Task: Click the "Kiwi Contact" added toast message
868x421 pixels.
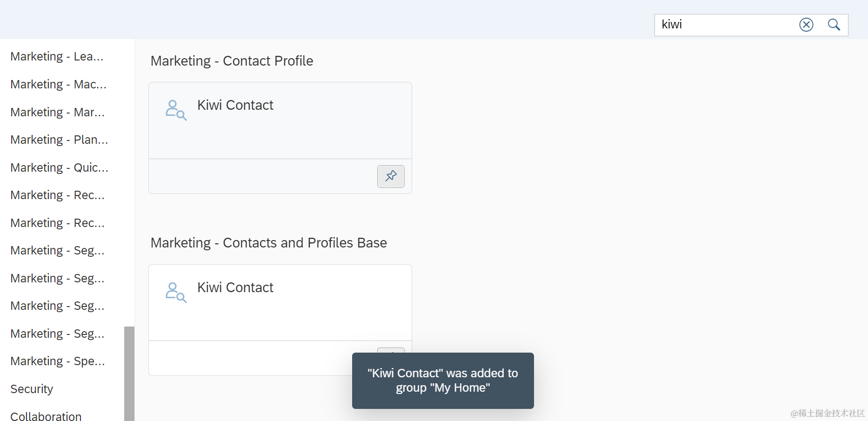Action: click(x=442, y=381)
